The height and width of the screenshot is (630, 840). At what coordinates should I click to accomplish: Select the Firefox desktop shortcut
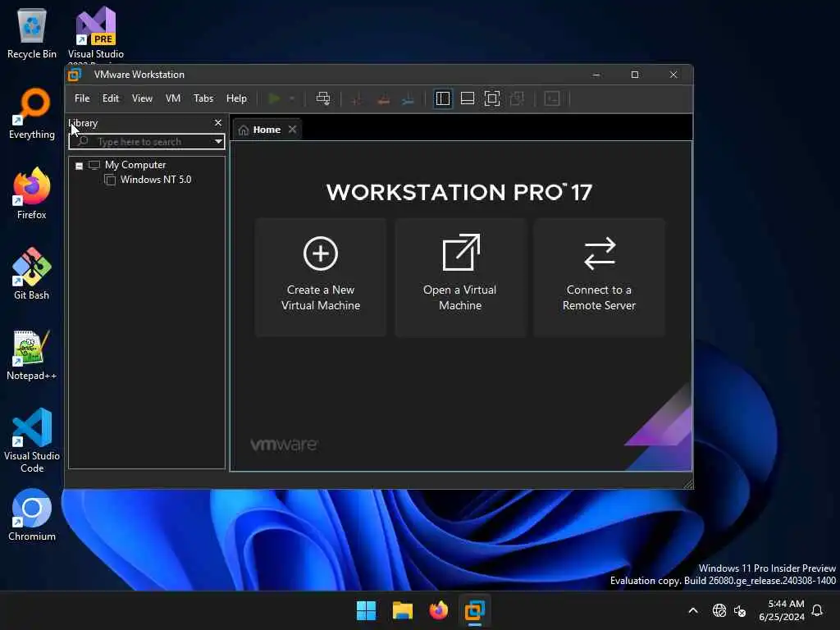coord(32,194)
